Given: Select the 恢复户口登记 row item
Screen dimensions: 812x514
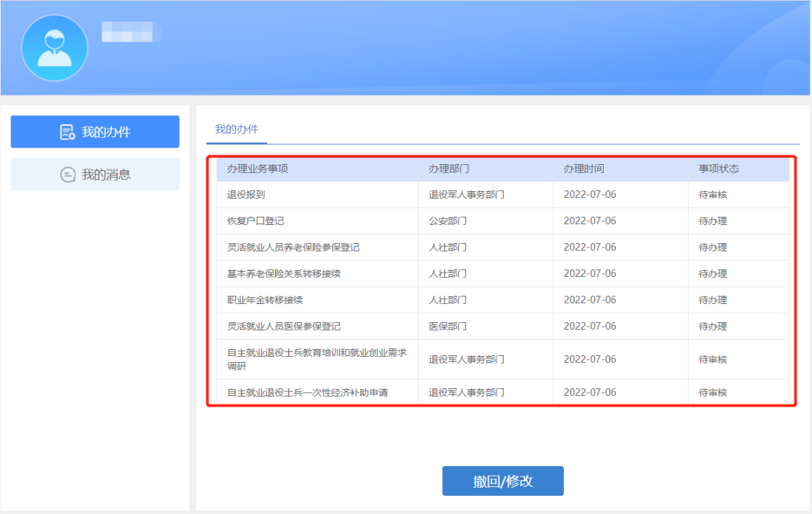Looking at the screenshot, I should (x=256, y=221).
